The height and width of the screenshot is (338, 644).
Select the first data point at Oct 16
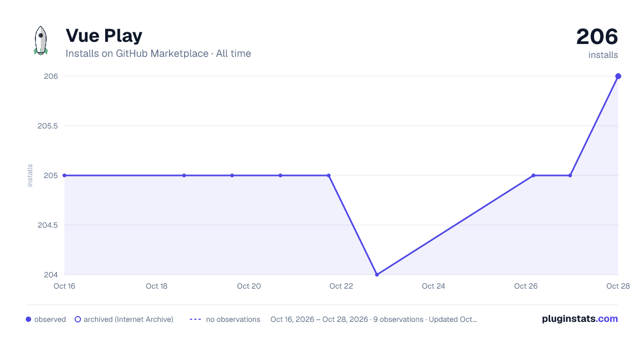(64, 175)
